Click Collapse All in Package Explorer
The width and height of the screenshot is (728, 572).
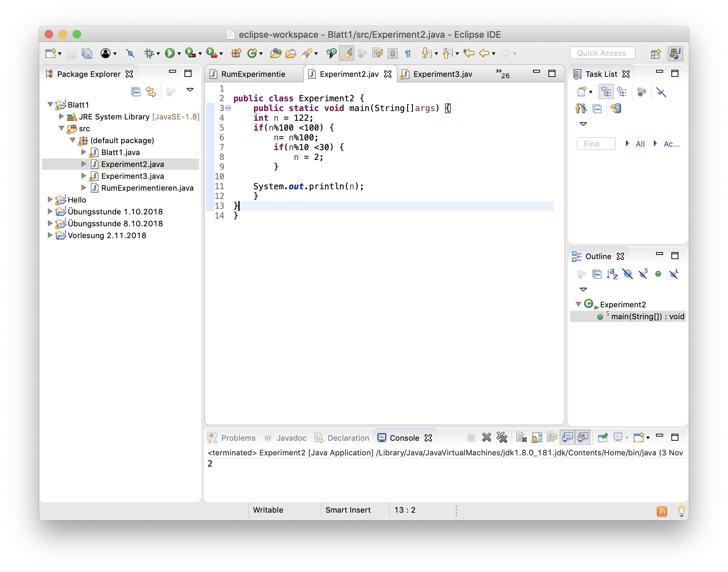pos(136,92)
